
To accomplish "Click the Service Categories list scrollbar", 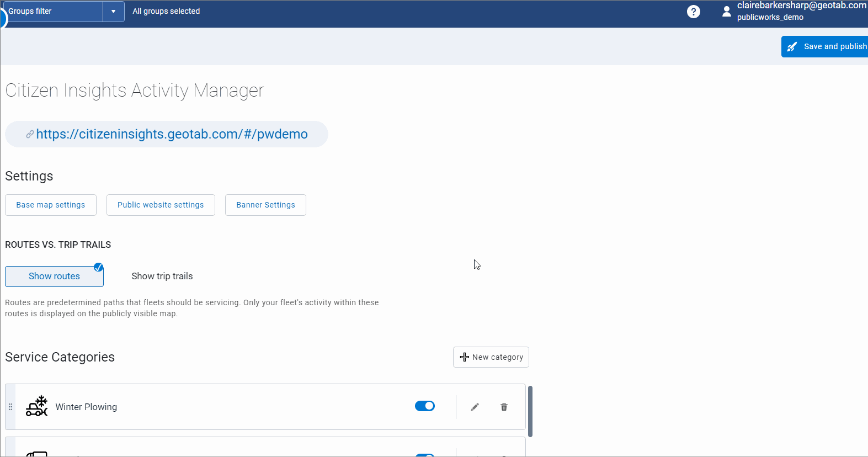I will (530, 411).
